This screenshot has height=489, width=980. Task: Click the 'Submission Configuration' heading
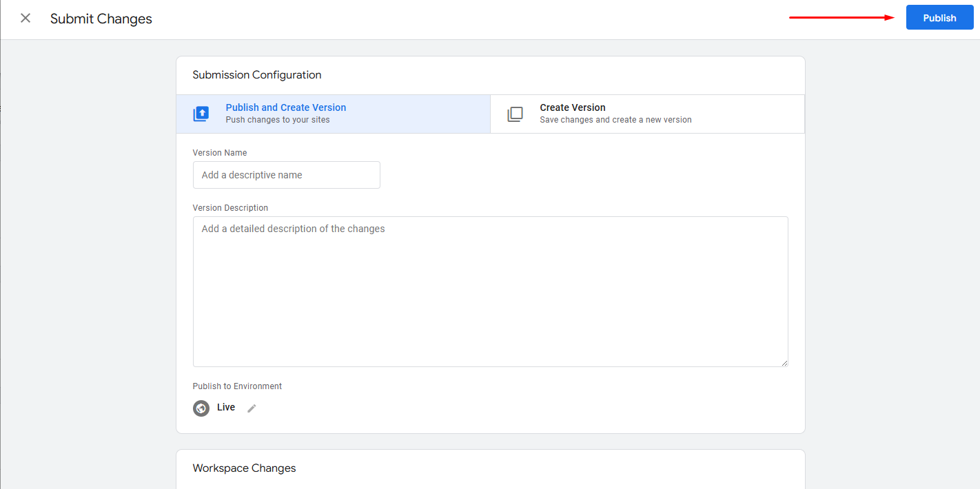[x=257, y=75]
